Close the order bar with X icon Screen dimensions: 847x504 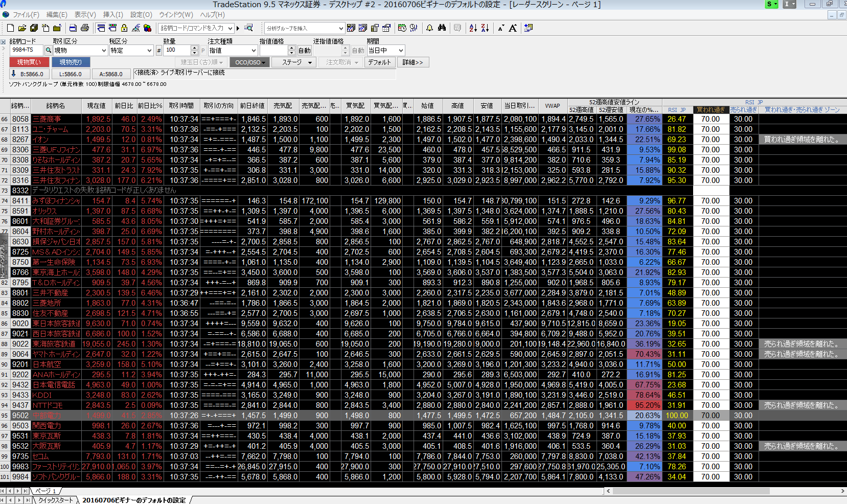coord(3,42)
